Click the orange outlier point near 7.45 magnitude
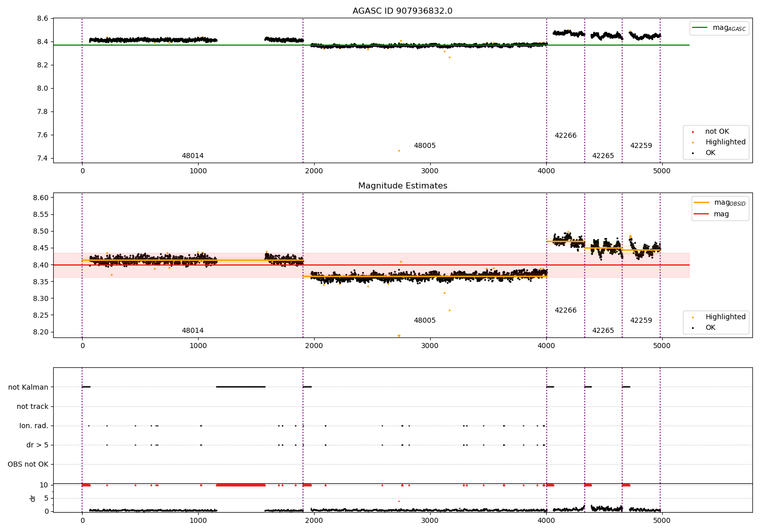The width and height of the screenshot is (760, 532). [x=399, y=151]
